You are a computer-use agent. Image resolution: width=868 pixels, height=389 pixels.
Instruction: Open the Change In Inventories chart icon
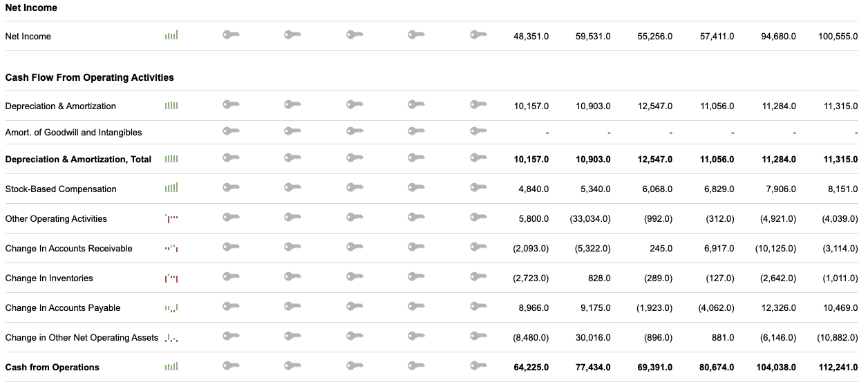[x=171, y=278]
